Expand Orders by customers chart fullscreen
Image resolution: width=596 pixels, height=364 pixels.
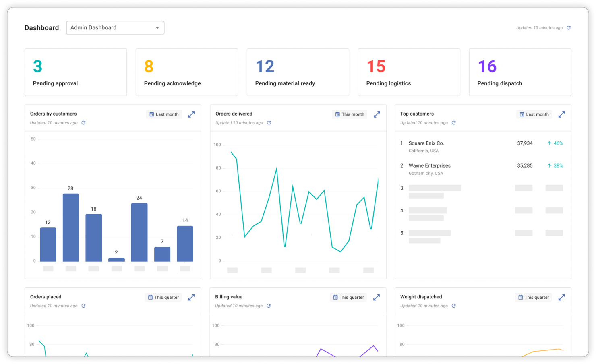pos(191,114)
